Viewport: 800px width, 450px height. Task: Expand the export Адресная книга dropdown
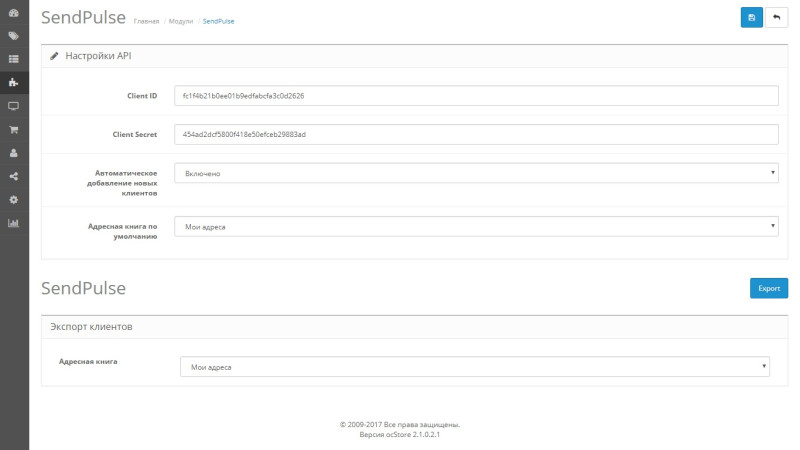(x=475, y=367)
